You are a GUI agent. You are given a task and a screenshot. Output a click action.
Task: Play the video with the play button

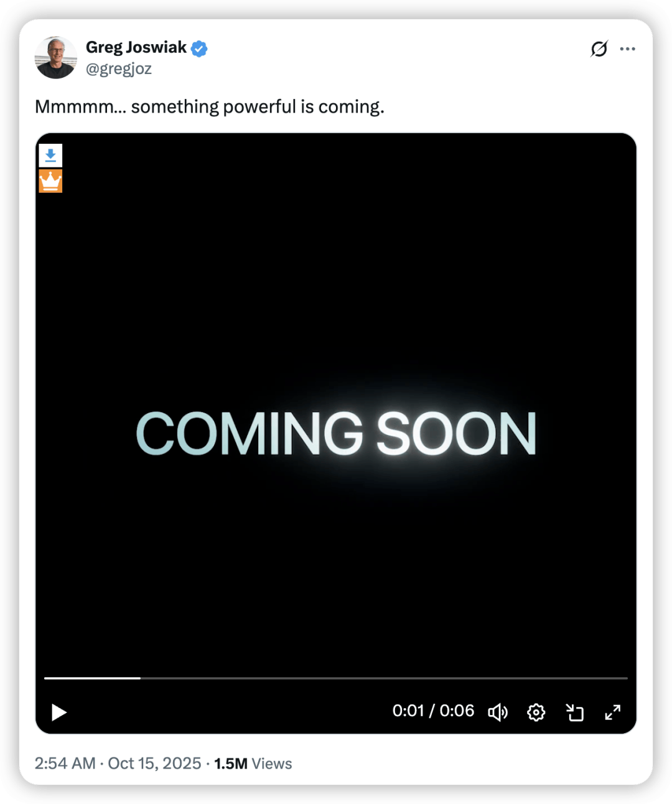point(59,712)
